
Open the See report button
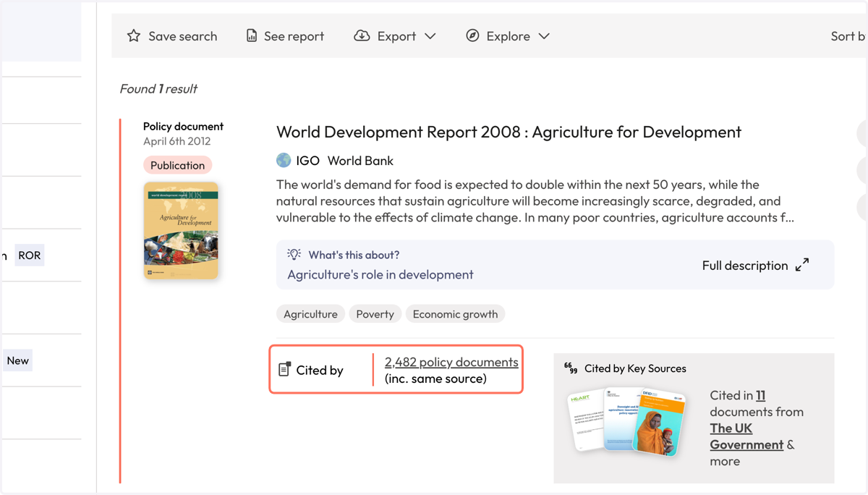click(x=285, y=35)
